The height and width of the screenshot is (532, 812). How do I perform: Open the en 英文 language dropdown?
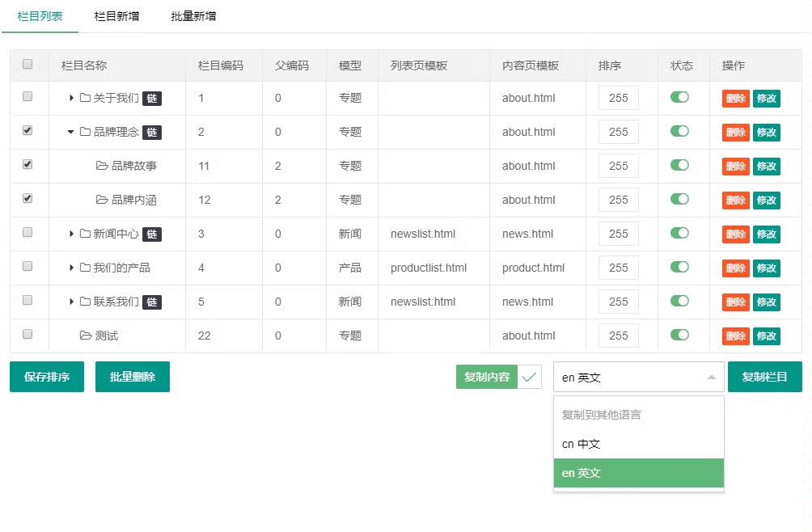(638, 378)
